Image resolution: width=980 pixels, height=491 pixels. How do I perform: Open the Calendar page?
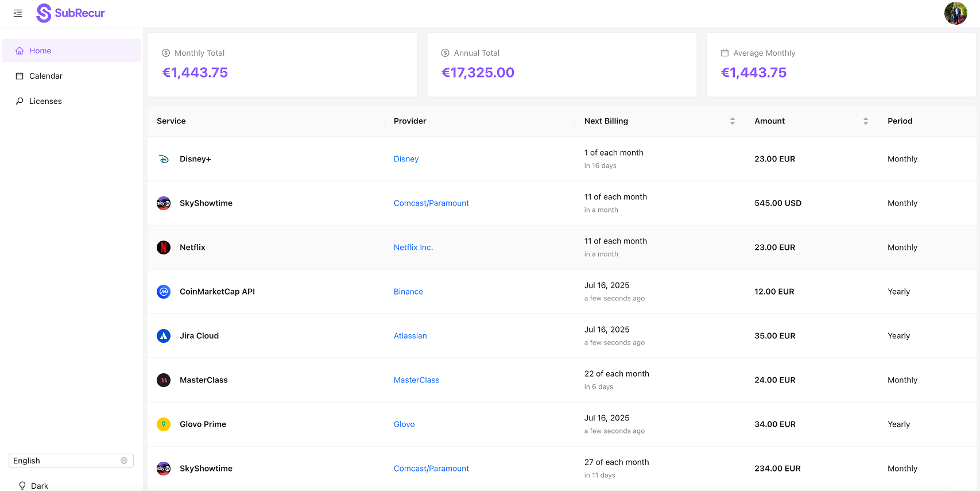[71, 76]
